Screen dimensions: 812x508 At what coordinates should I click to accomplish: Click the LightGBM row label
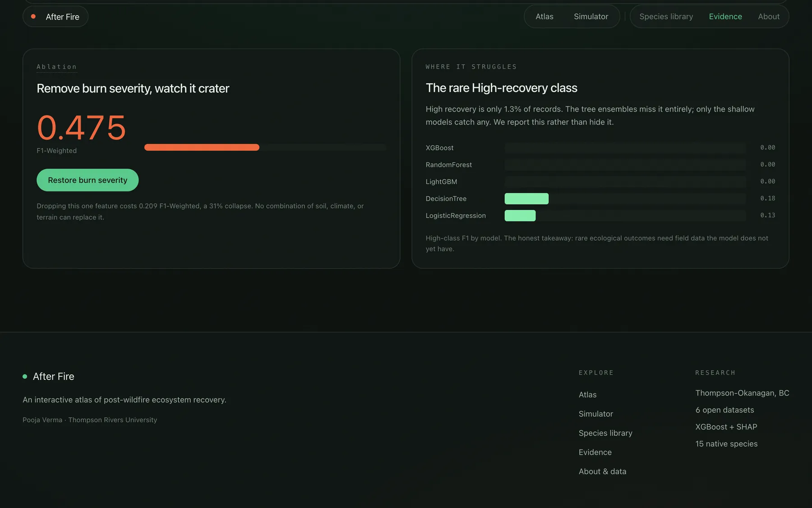click(441, 182)
